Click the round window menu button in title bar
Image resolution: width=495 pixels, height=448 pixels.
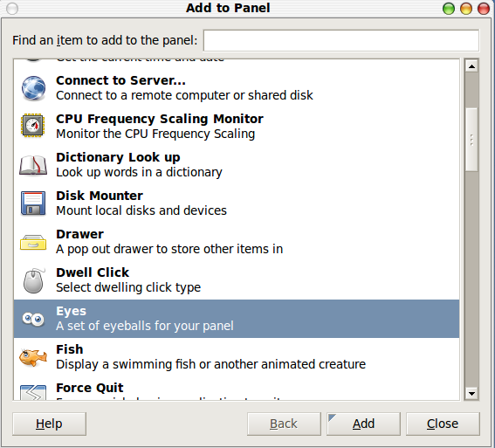[12, 9]
